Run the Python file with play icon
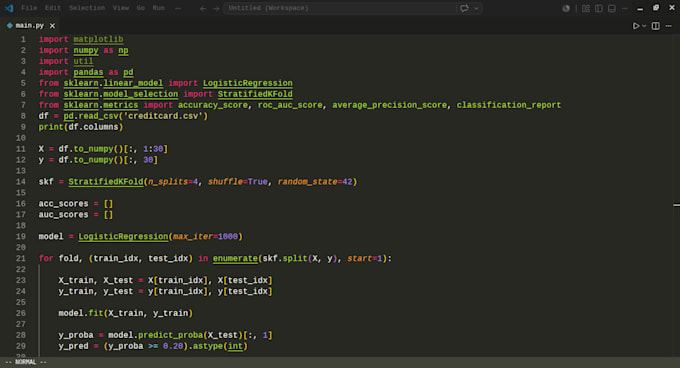 [636, 26]
